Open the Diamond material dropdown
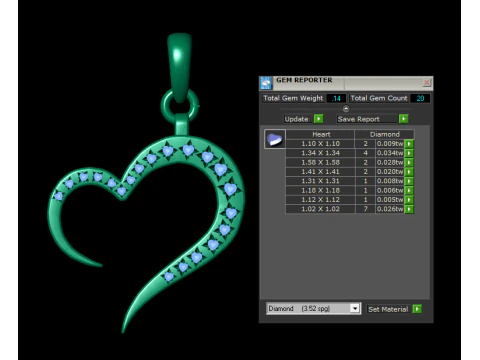Viewport: 480px width, 360px height. click(x=355, y=308)
